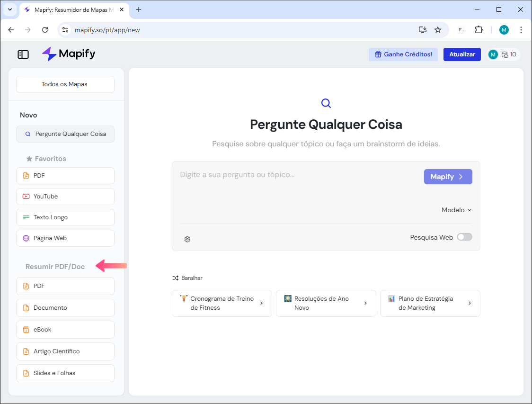Viewport: 532px width, 404px height.
Task: Click the Atualizar button
Action: point(462,54)
